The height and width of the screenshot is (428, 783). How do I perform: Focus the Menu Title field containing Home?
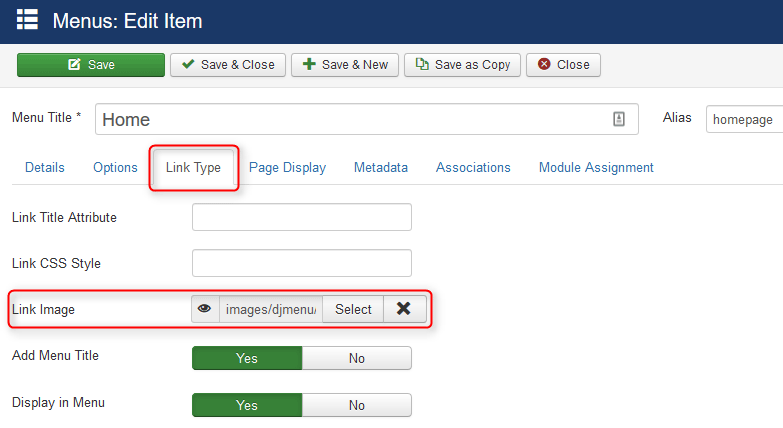[367, 119]
